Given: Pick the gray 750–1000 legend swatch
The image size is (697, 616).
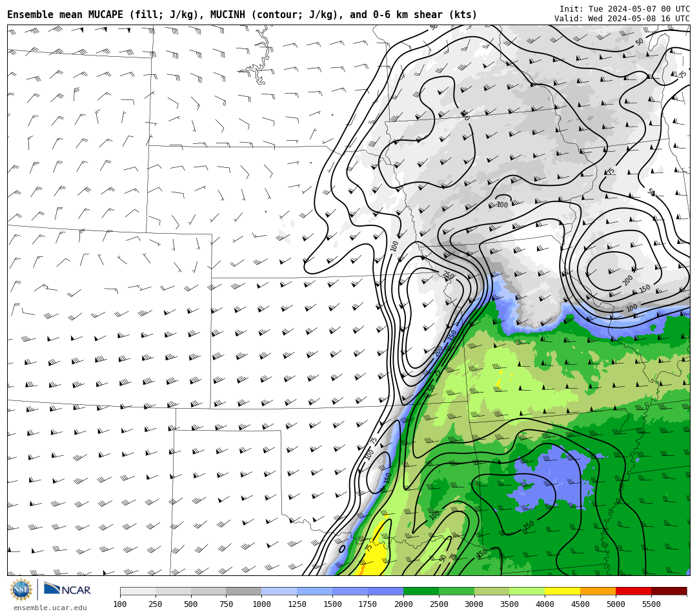Looking at the screenshot, I should (244, 591).
